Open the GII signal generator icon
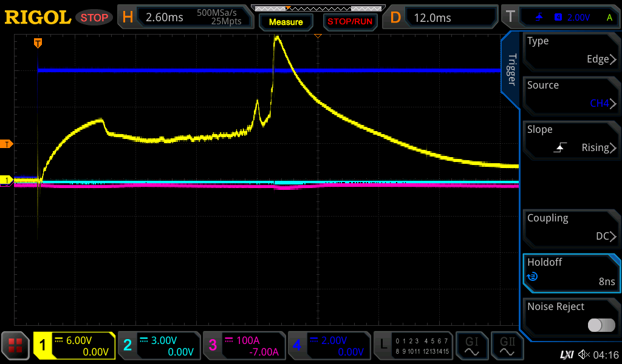Screen dimensions: 622x364 [x=507, y=346]
